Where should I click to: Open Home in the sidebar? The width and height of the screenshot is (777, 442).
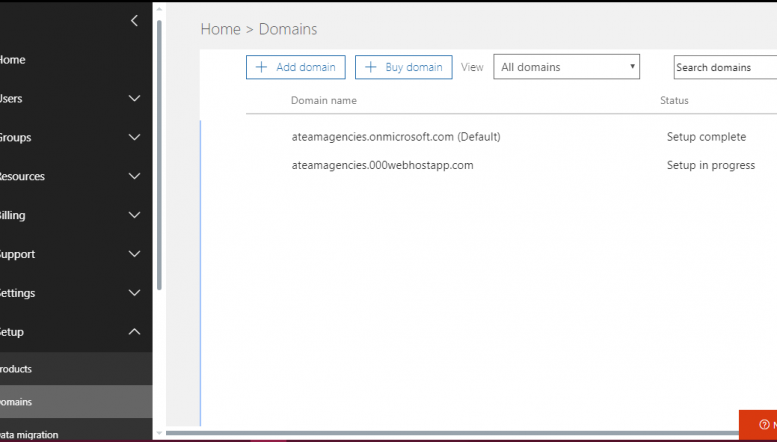(12, 60)
